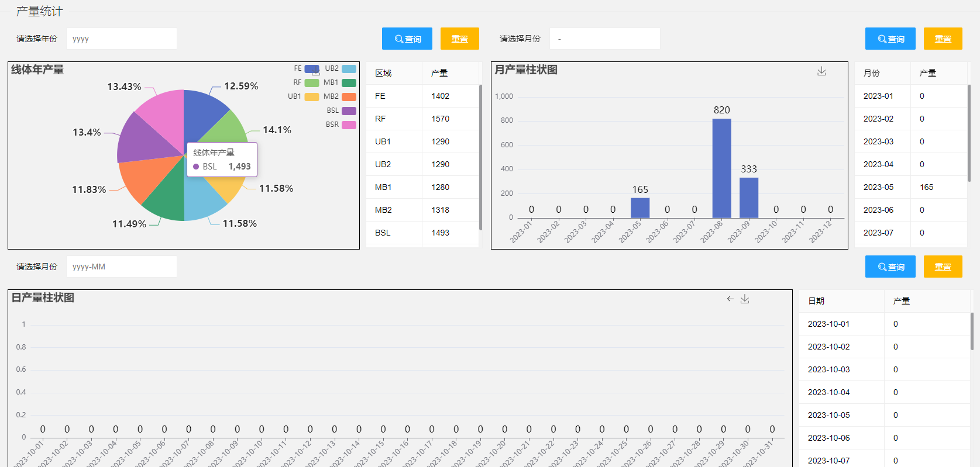Image resolution: width=980 pixels, height=467 pixels.
Task: Click the 165 bar for 2023-05
Action: (x=640, y=208)
